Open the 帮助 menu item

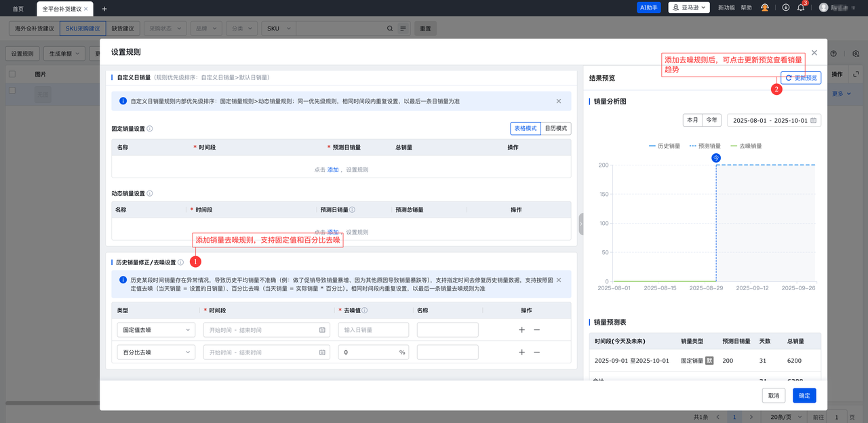pos(746,7)
